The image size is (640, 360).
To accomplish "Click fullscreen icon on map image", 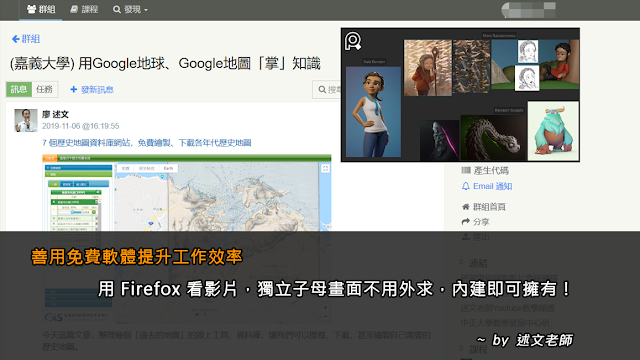I will (x=325, y=169).
